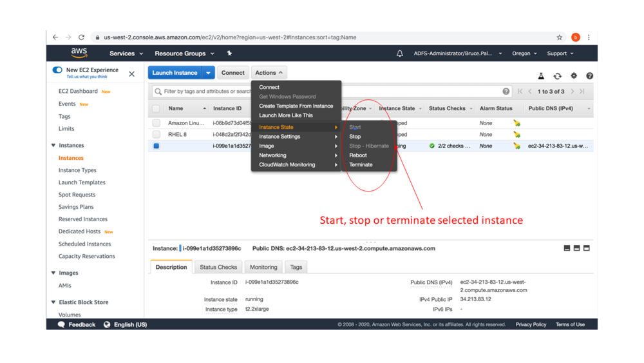The width and height of the screenshot is (644, 363).
Task: Open the notifications bell
Action: [400, 54]
